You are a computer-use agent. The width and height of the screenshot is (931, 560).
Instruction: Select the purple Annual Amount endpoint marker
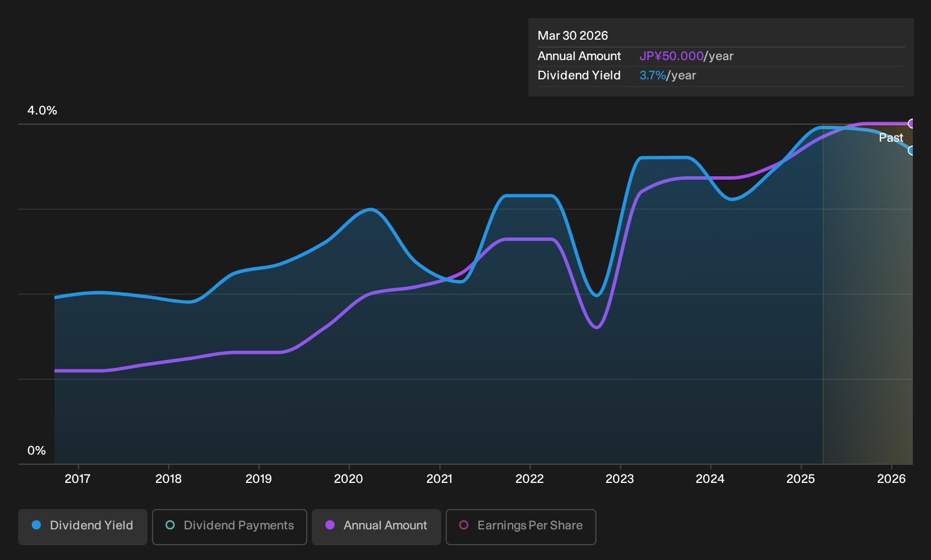pos(911,124)
